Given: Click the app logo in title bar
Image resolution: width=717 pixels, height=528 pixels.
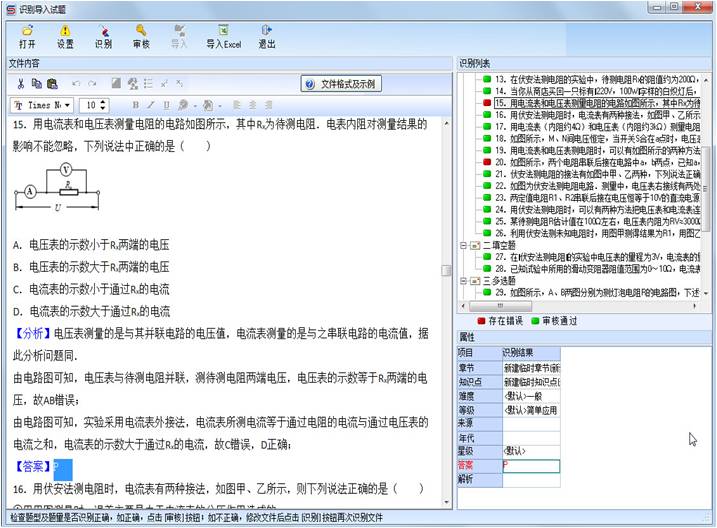Looking at the screenshot, I should (11, 9).
